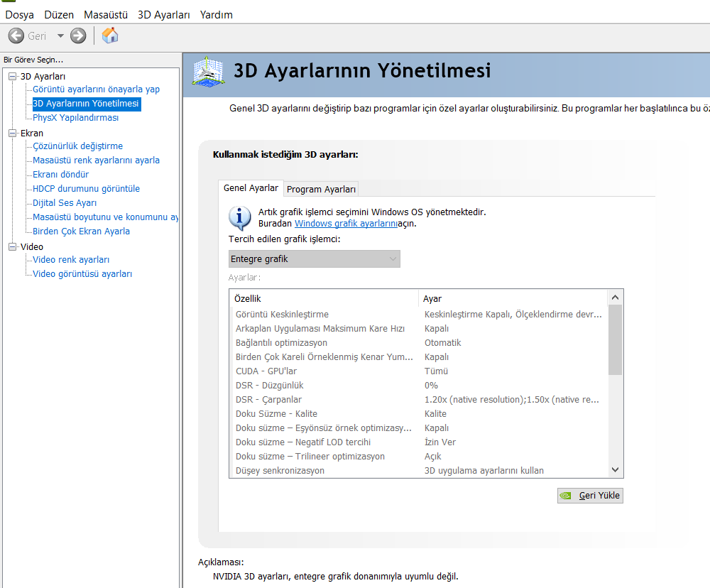Select 3D Ayarlarının Yönetilmesi in tree
This screenshot has height=588, width=710.
pos(87,104)
